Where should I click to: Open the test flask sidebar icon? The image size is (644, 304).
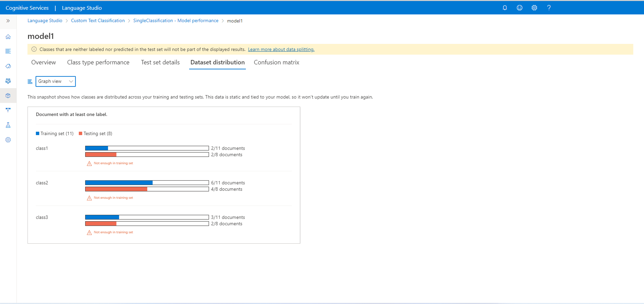tap(8, 125)
